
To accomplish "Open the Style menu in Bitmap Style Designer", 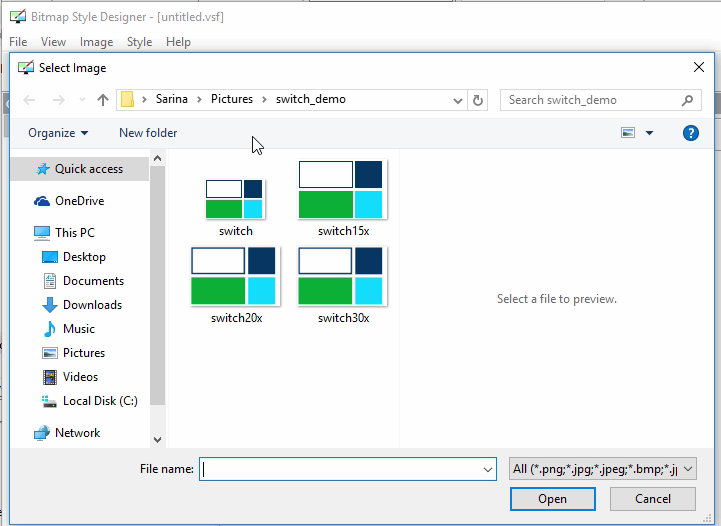I will [139, 42].
